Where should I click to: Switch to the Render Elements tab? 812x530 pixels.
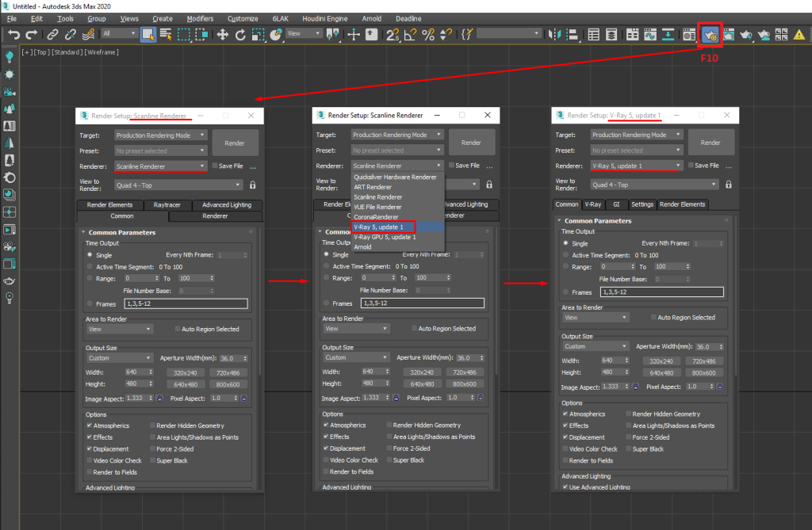point(110,204)
